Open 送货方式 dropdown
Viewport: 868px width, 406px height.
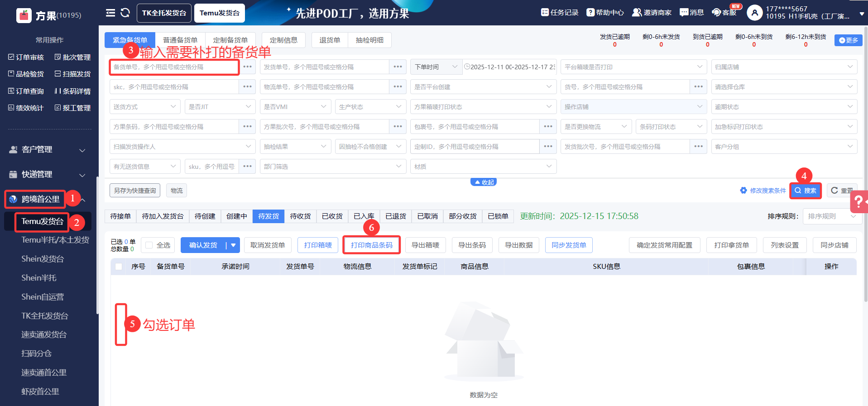pos(145,107)
